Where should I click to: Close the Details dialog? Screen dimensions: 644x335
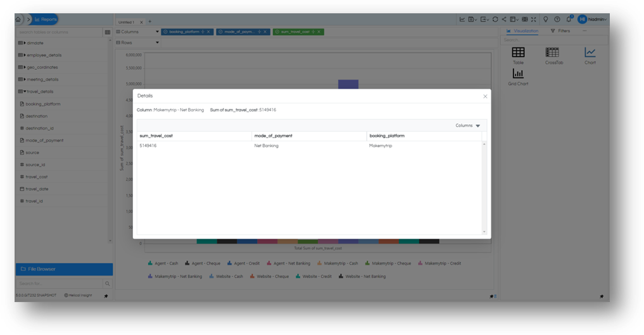pos(485,96)
